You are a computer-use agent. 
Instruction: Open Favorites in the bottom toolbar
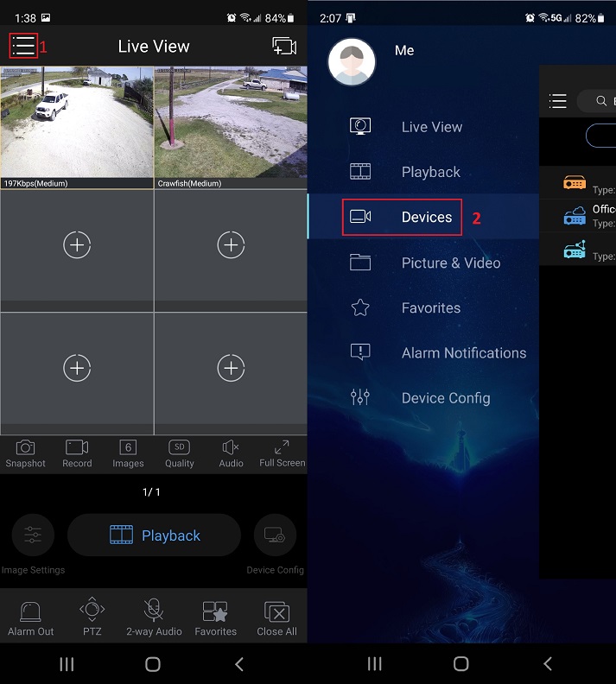(215, 617)
